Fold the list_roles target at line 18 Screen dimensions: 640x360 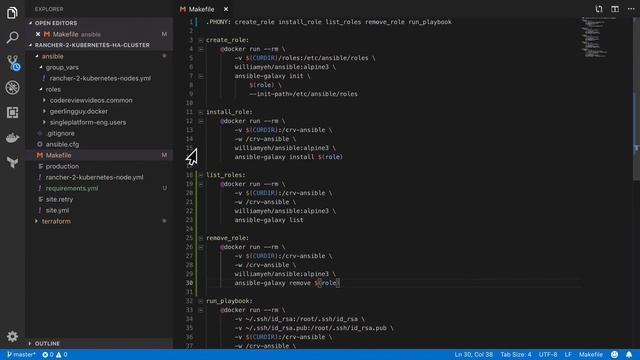click(x=200, y=175)
